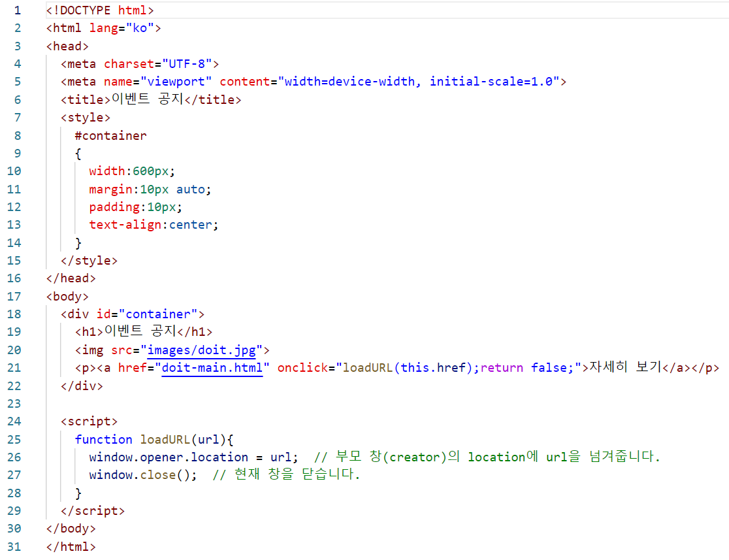Image resolution: width=729 pixels, height=560 pixels.
Task: Click the DOCTYPE html declaration
Action: (100, 10)
